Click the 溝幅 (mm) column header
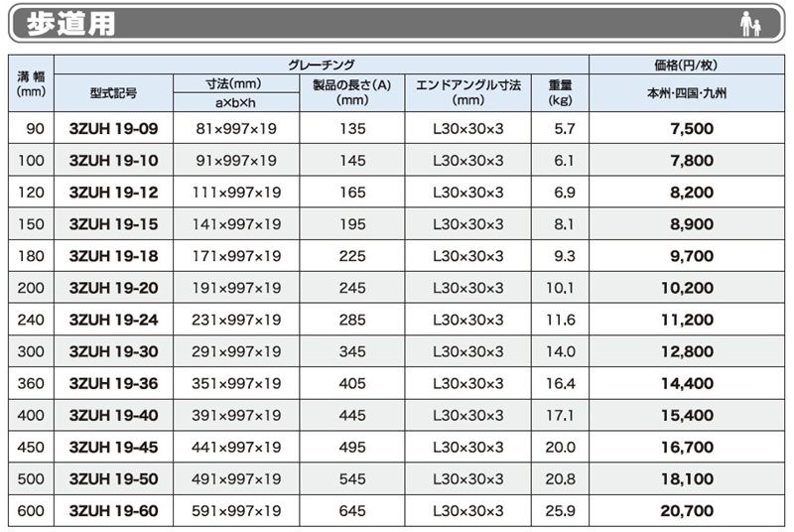This screenshot has height=532, width=794. (x=31, y=84)
